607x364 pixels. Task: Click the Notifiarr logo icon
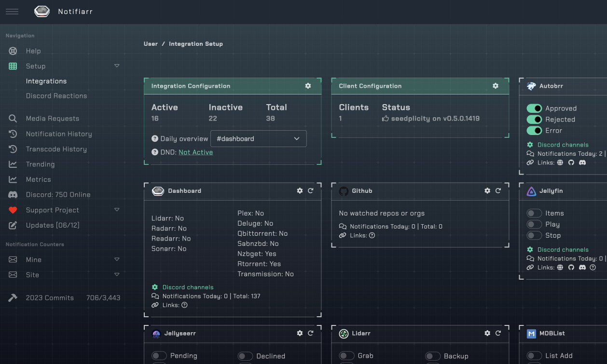coord(42,12)
